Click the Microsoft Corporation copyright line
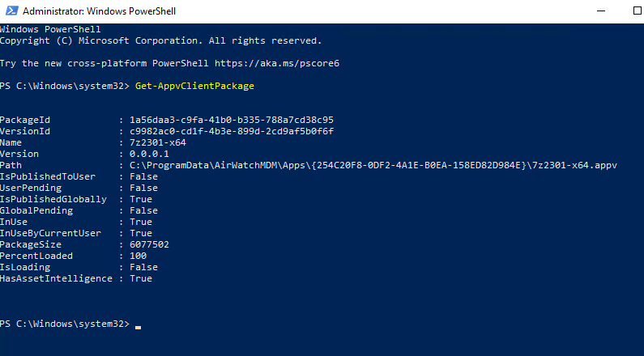This screenshot has width=644, height=356. coord(160,40)
